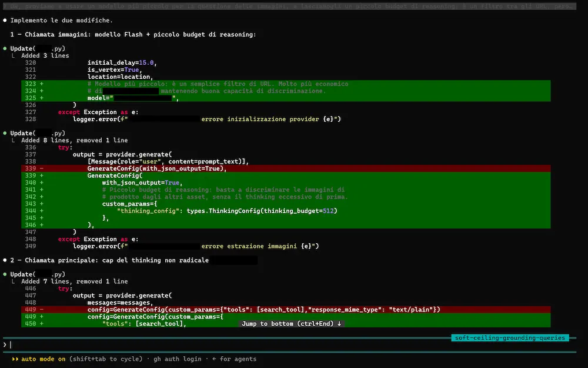Click the Update header above "Added 8 lines"
The width and height of the screenshot is (588, 368).
tap(38, 133)
